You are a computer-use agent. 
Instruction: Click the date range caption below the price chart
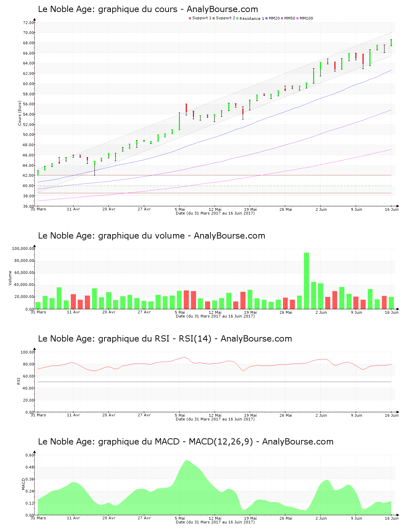coord(215,213)
